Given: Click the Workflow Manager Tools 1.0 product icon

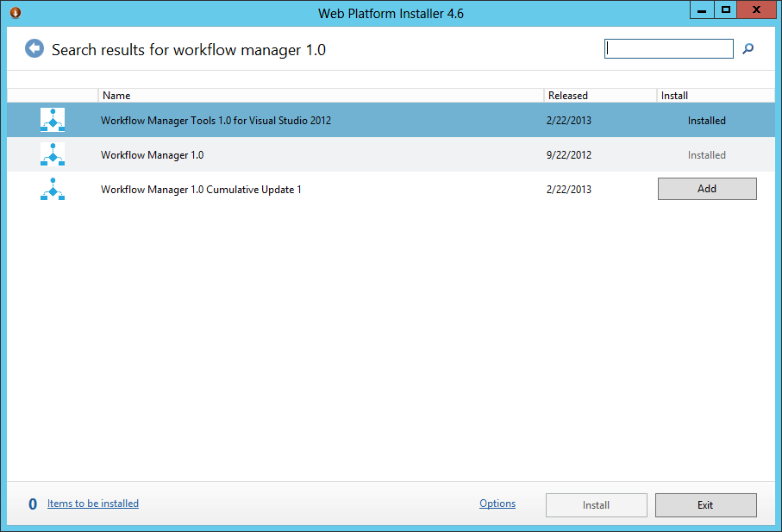Looking at the screenshot, I should pyautogui.click(x=53, y=120).
